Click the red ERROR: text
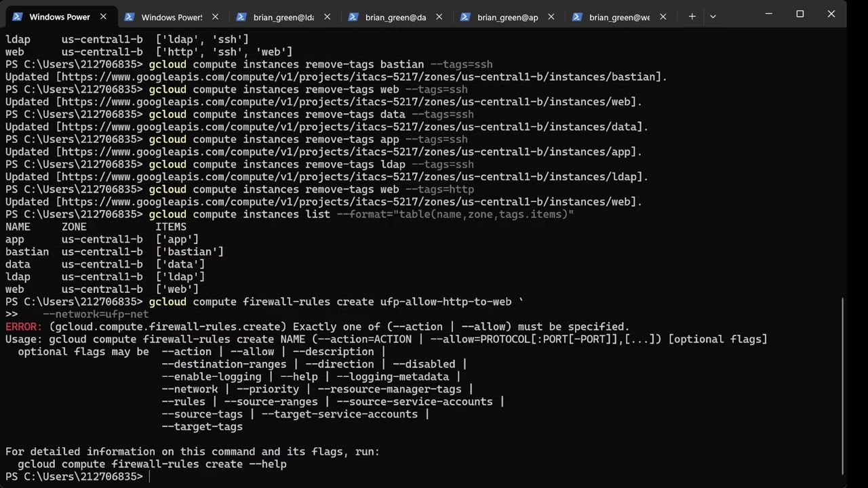The image size is (868, 488). 24,327
